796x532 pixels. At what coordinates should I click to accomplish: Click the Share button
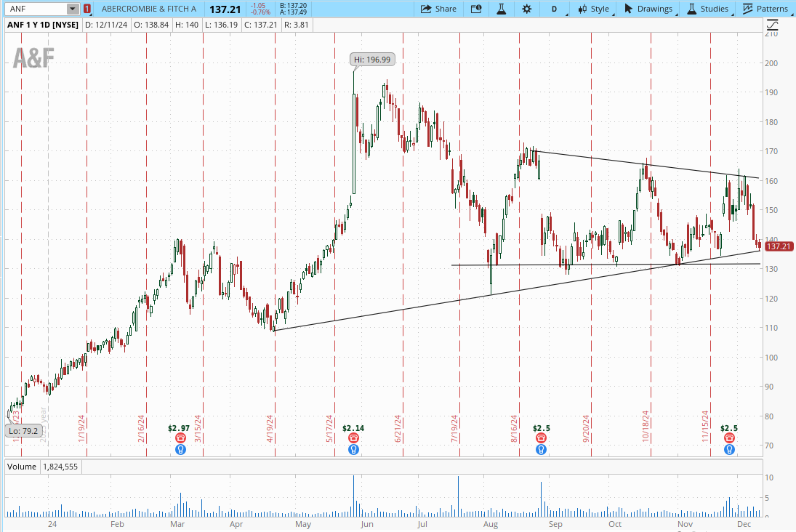(x=439, y=9)
